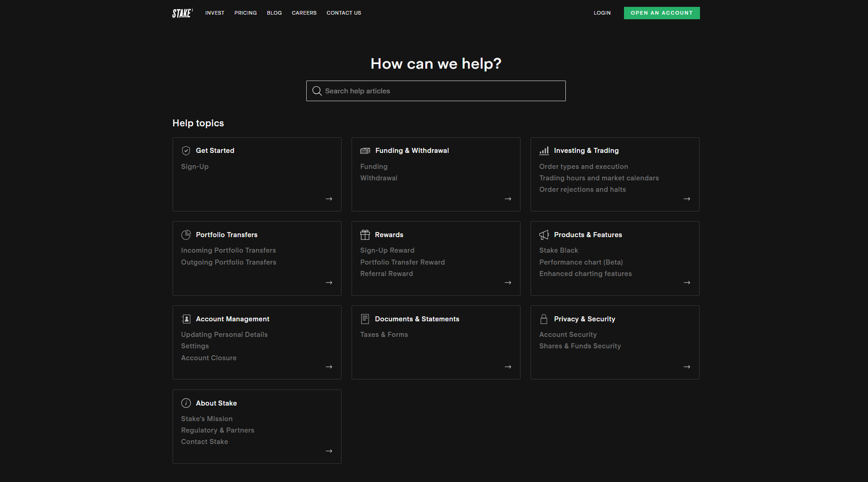The image size is (868, 482).
Task: Click the magnifier icon in the search box
Action: (x=317, y=91)
